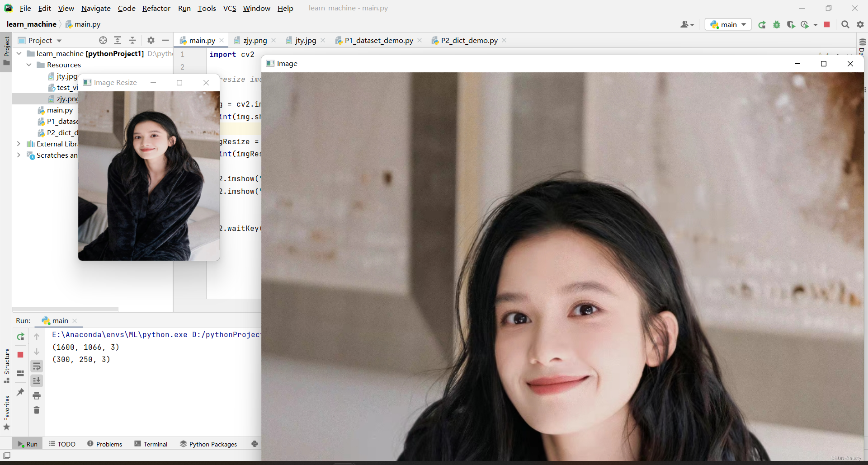Open the File menu
Image resolution: width=868 pixels, height=465 pixels.
pos(25,8)
